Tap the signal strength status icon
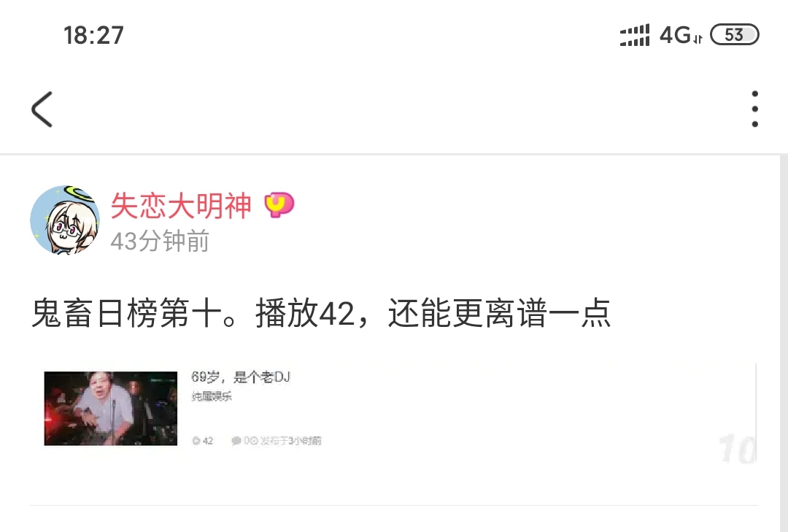 pos(635,35)
